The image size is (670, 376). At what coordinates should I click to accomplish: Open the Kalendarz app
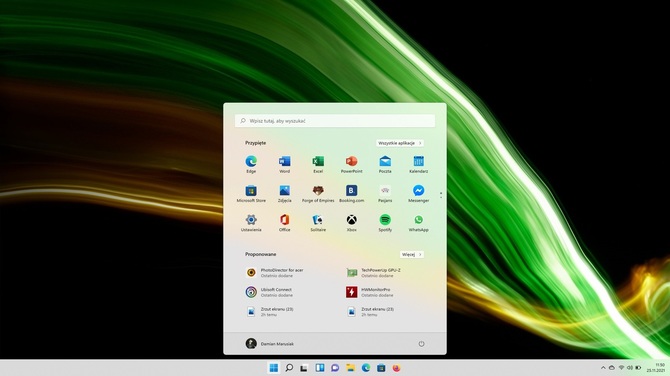coord(418,164)
